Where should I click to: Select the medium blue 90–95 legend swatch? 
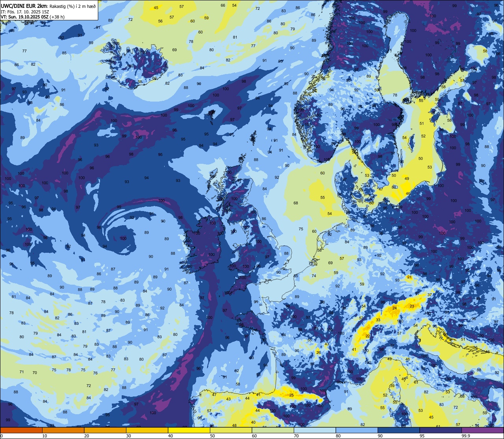(x=398, y=430)
